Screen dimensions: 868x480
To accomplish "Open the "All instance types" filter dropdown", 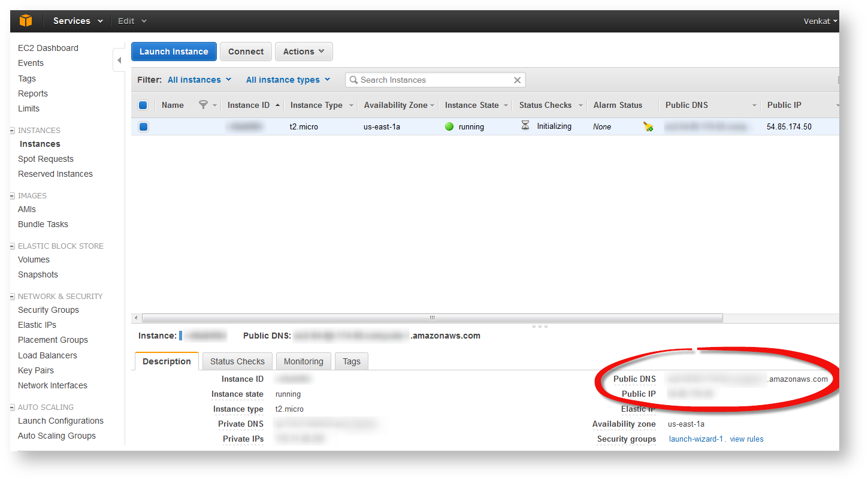I will tap(288, 79).
